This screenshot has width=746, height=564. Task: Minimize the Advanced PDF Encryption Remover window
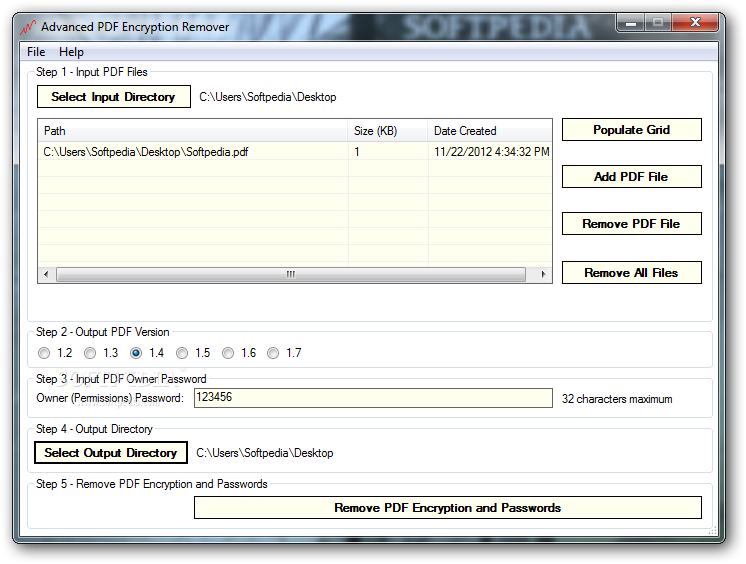[631, 23]
